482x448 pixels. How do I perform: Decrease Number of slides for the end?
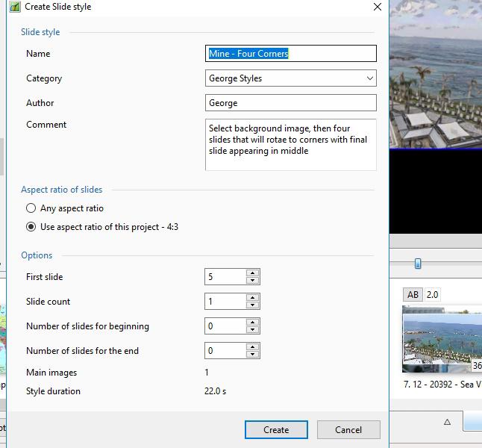253,354
